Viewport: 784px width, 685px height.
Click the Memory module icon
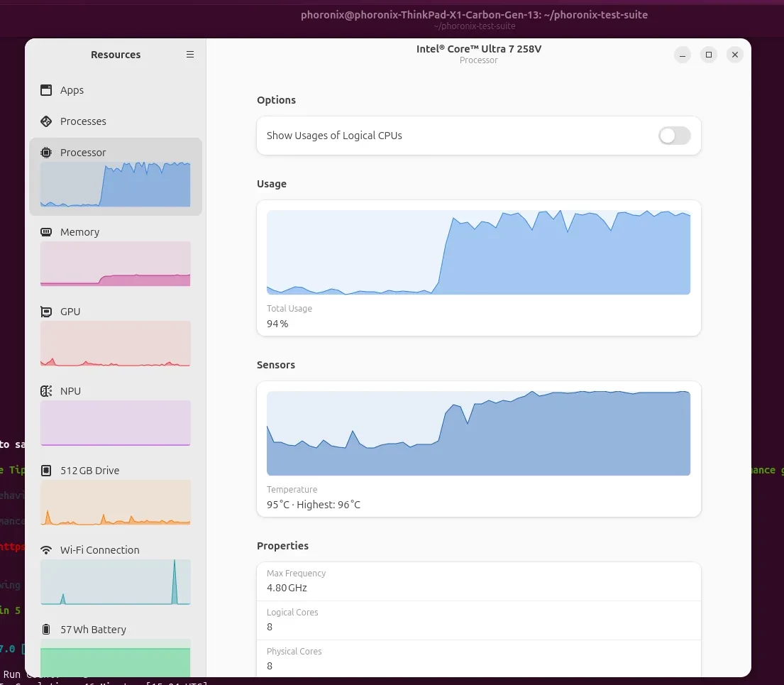(46, 232)
